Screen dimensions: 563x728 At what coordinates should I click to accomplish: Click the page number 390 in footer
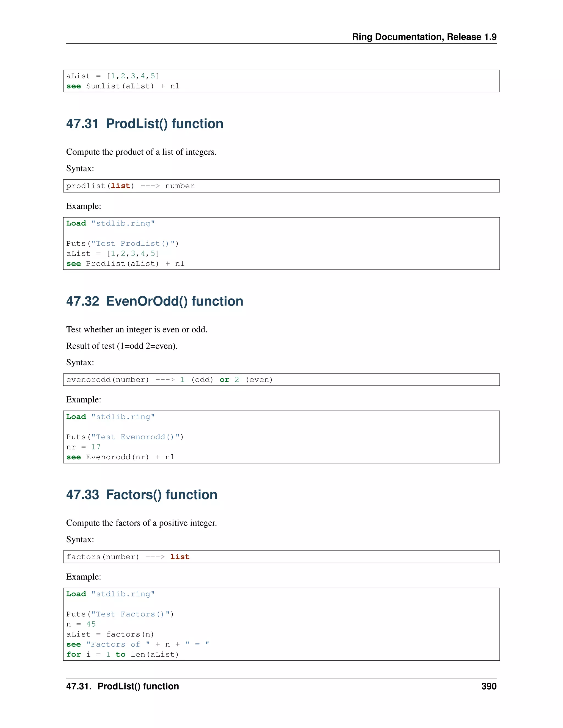click(x=489, y=686)
